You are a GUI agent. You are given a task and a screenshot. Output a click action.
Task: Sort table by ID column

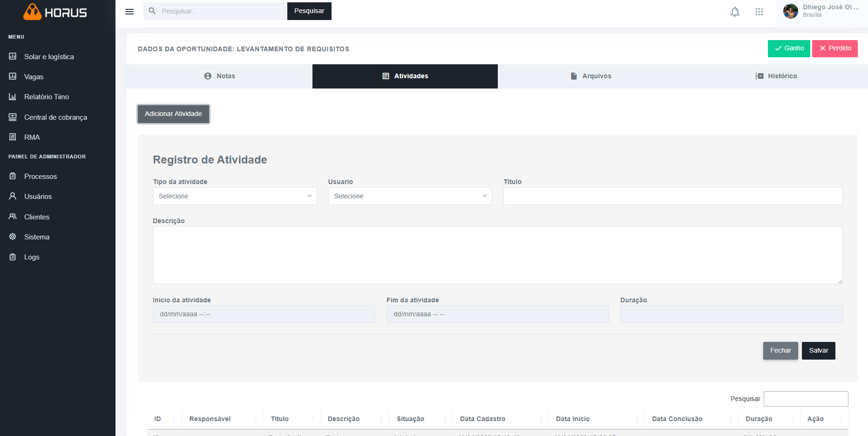click(x=164, y=419)
